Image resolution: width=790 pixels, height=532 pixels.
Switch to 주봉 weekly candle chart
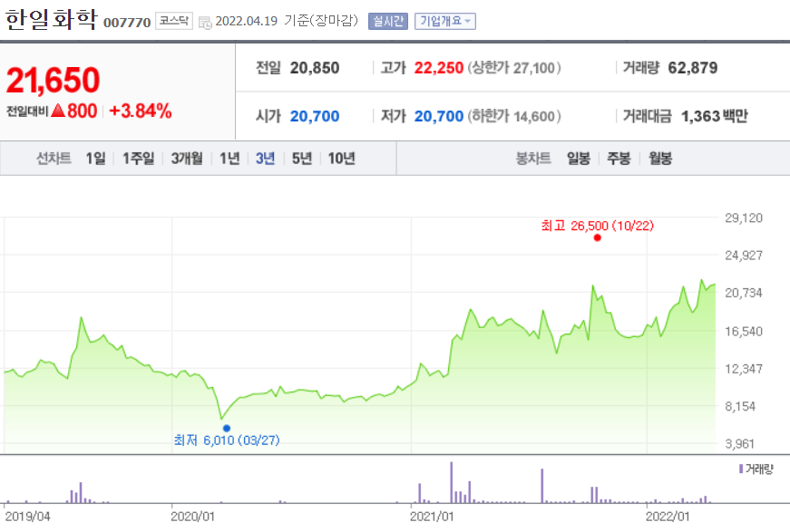click(x=619, y=159)
